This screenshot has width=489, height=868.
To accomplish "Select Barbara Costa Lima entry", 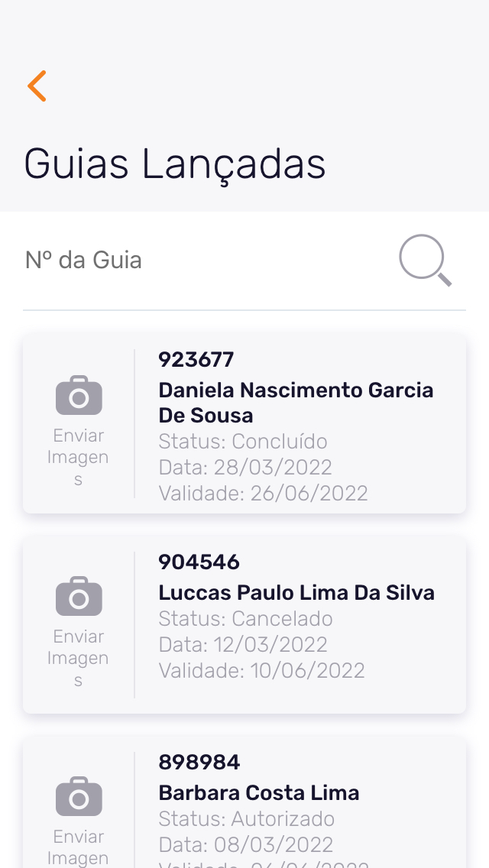I will pyautogui.click(x=259, y=793).
